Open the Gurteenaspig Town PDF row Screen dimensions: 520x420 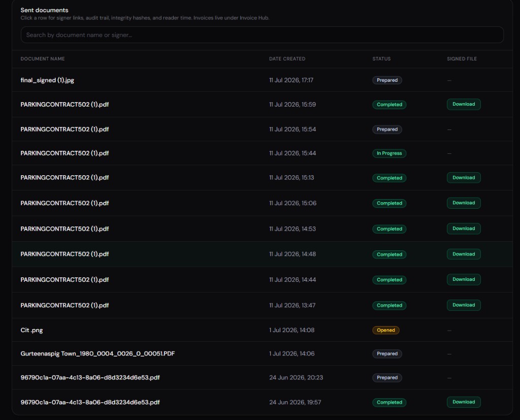[262, 353]
